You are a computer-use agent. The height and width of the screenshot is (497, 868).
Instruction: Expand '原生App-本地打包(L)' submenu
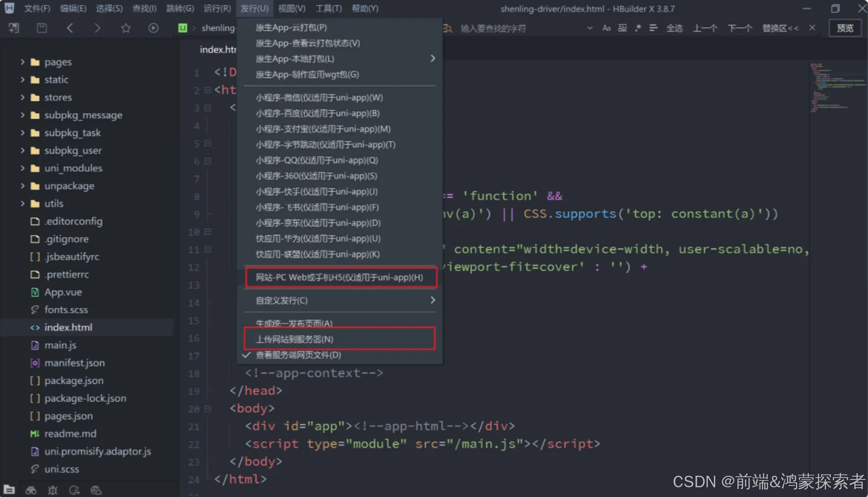click(340, 59)
